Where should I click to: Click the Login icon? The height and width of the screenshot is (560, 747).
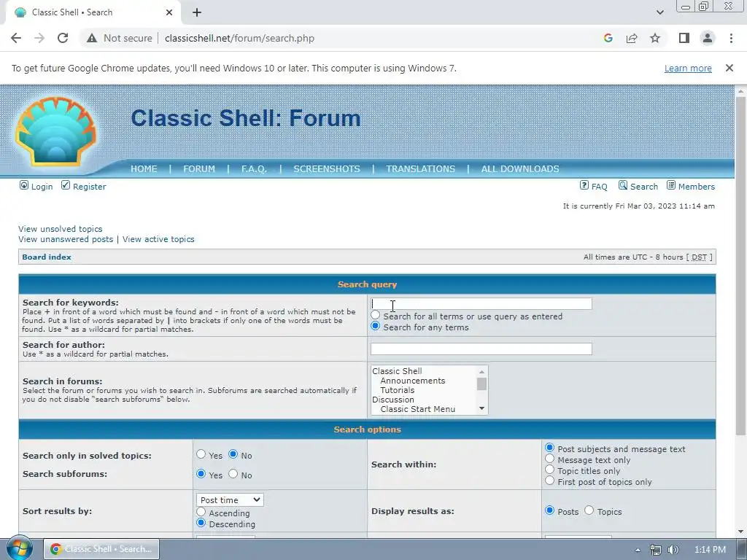pyautogui.click(x=24, y=185)
